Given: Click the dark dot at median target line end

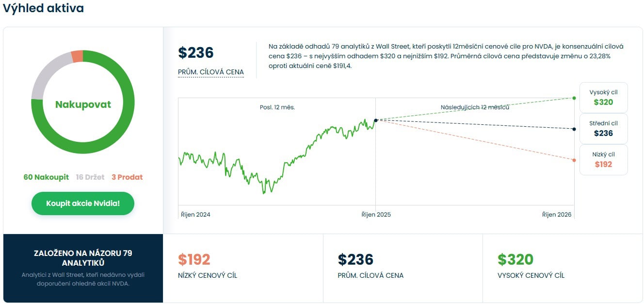Looking at the screenshot, I should [x=574, y=129].
